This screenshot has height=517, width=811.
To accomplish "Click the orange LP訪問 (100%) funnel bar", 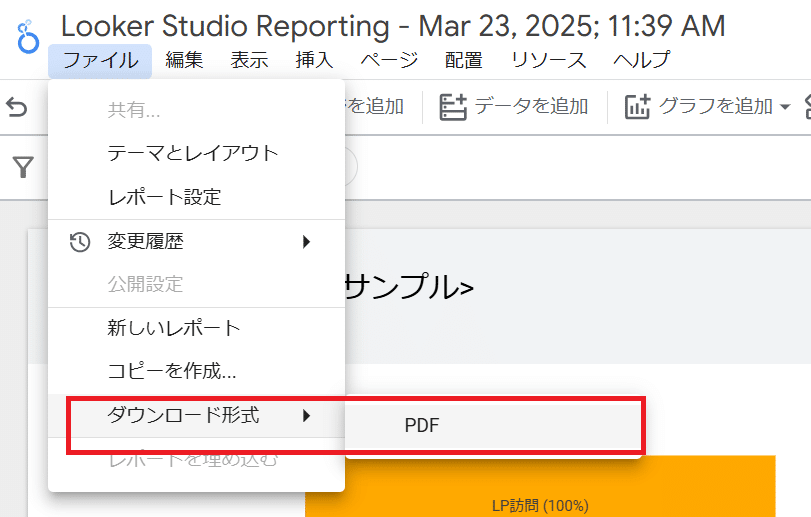I will (x=540, y=486).
